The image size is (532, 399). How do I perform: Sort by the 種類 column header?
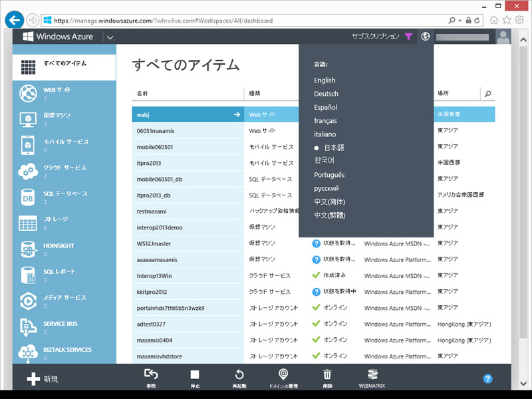(255, 93)
